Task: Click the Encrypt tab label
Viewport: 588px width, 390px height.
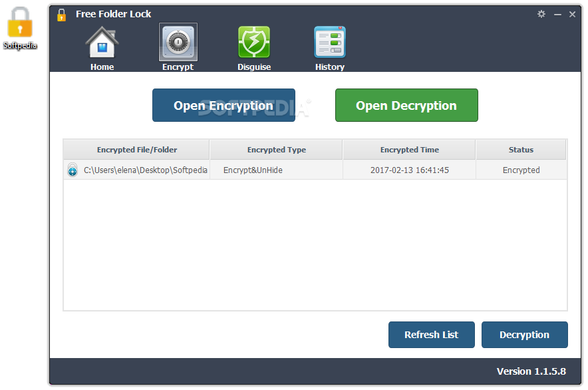Action: click(x=178, y=67)
